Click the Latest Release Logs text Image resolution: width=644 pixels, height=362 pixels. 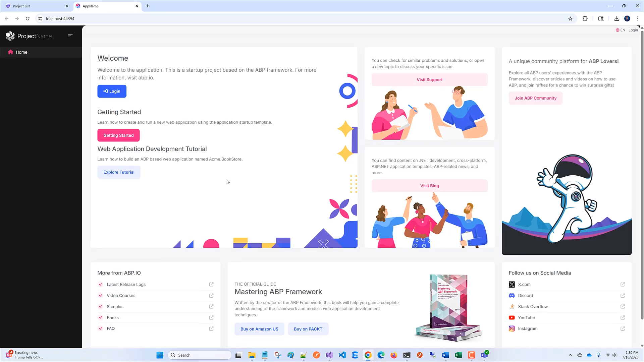[126, 285]
